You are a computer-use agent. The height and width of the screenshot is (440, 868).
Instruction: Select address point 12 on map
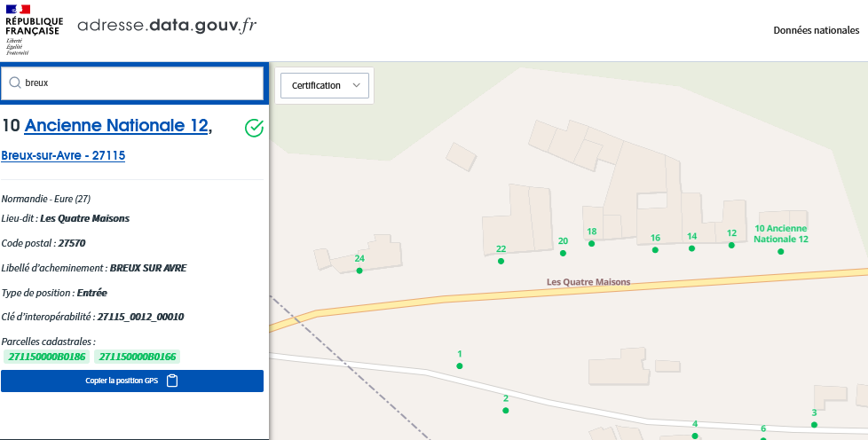(x=731, y=245)
